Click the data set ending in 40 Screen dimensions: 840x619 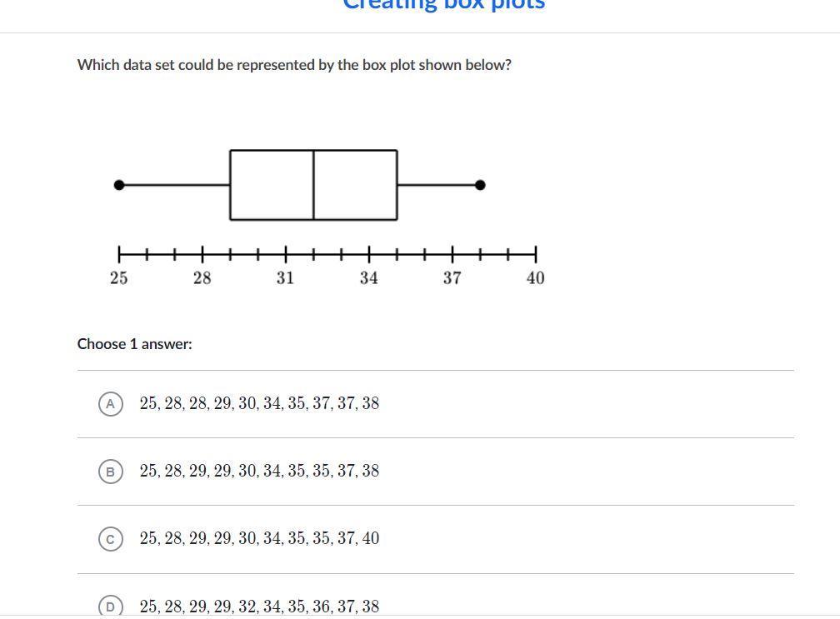pos(259,538)
